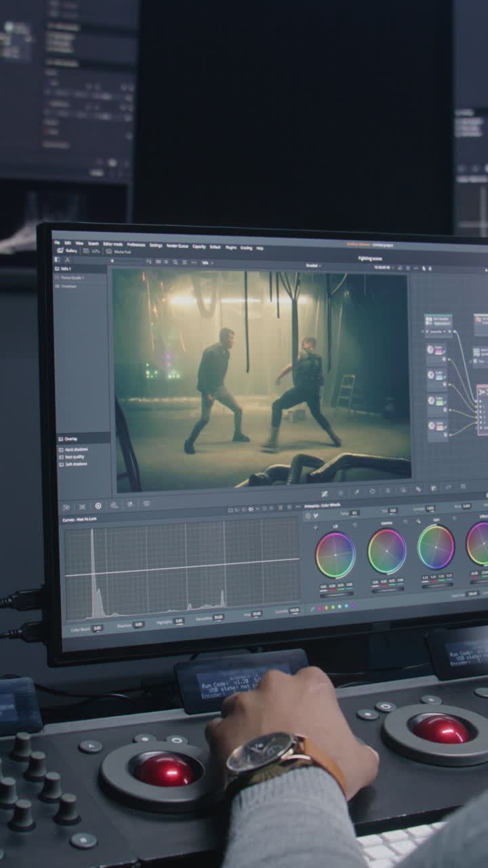Reset the Gain color wheel
The image size is (488, 868).
[454, 518]
